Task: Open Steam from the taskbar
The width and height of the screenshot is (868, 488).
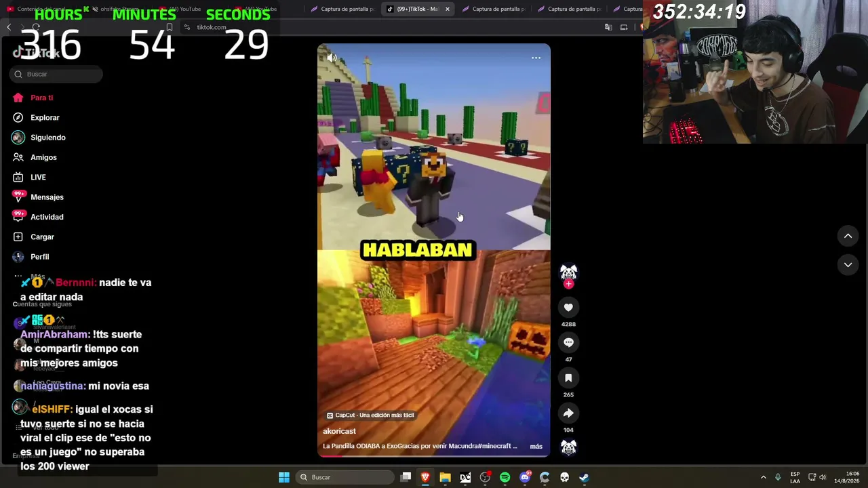Action: point(584,477)
